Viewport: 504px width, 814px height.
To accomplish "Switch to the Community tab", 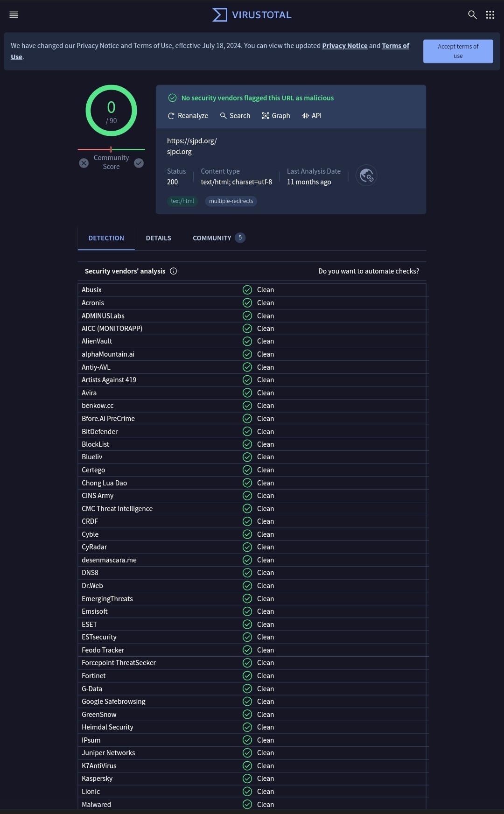I will tap(219, 238).
